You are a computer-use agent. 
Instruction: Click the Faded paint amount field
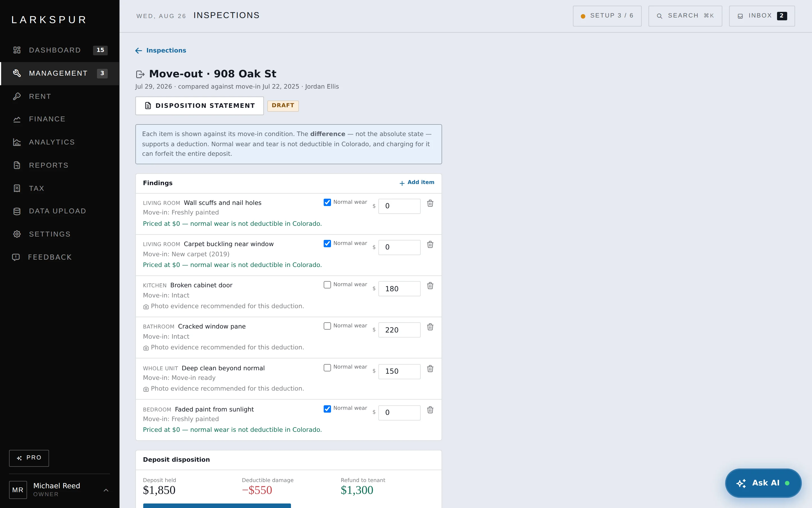tap(399, 413)
